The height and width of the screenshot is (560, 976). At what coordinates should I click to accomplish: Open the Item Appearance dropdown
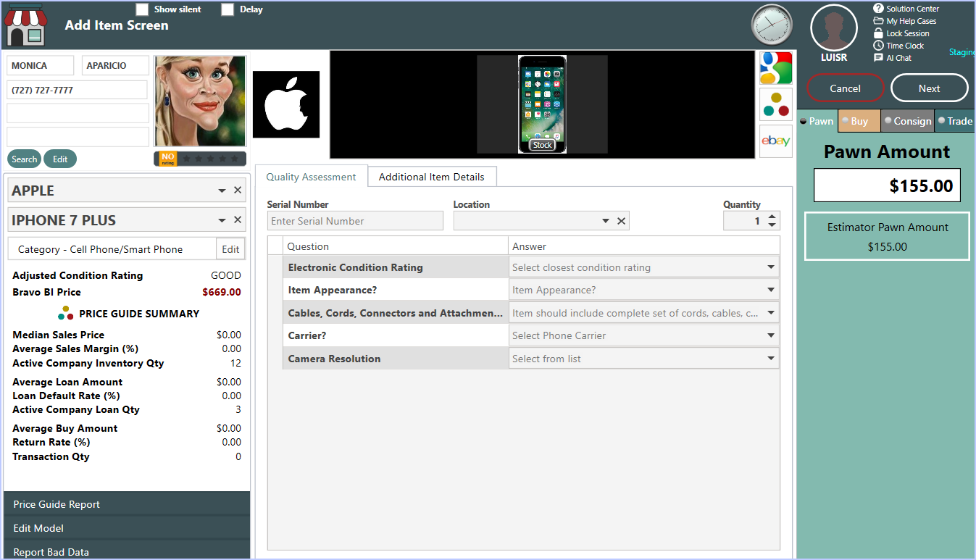click(771, 290)
